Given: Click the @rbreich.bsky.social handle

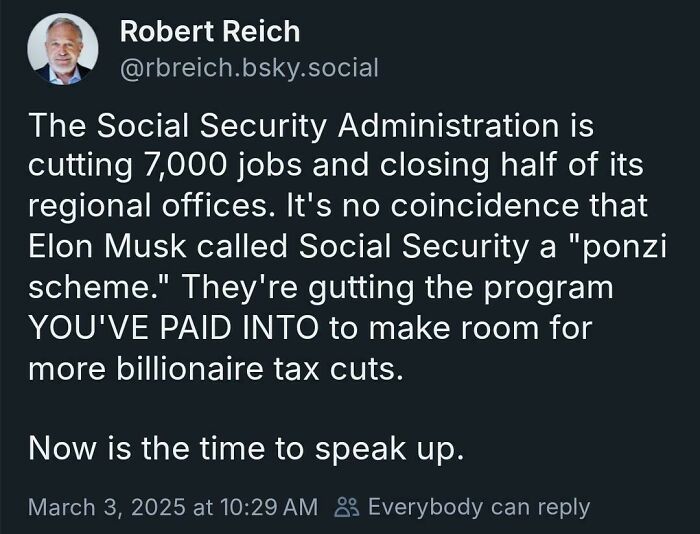Looking at the screenshot, I should coord(249,67).
